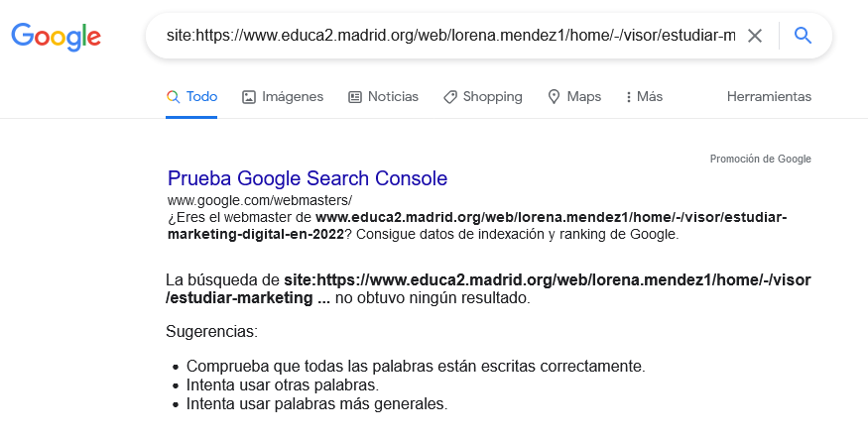Screen dimensions: 868x437
Task: Click the Sugerencias heading text
Action: pos(211,331)
